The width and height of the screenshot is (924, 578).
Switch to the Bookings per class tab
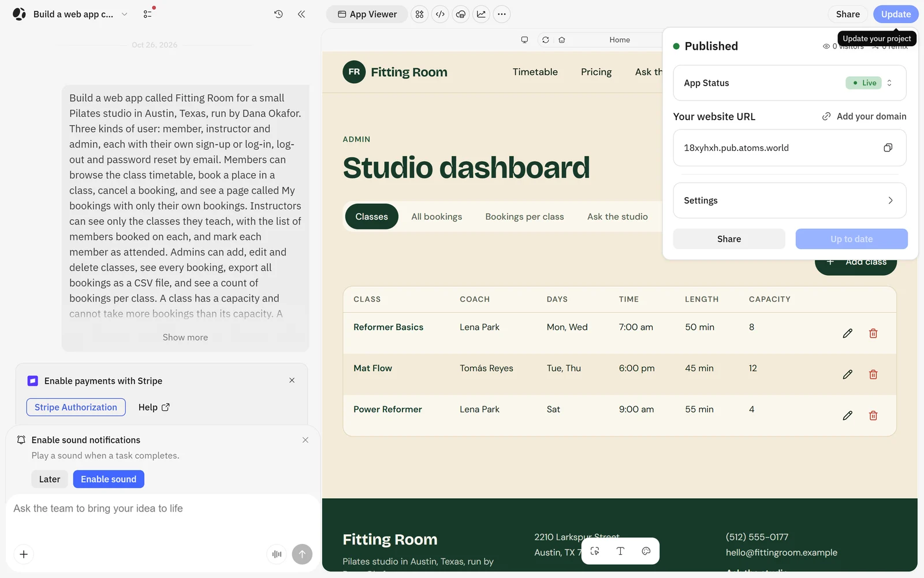pyautogui.click(x=524, y=217)
